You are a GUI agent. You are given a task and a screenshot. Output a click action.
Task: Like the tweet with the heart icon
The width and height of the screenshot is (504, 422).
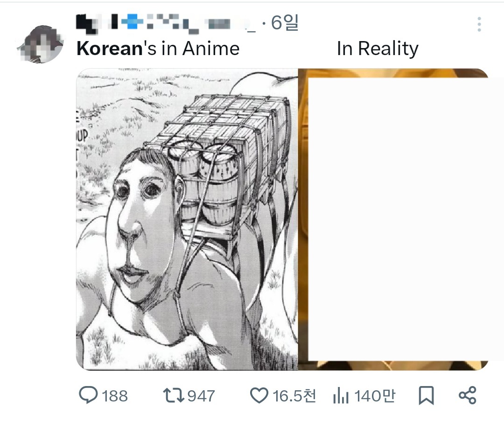[259, 396]
